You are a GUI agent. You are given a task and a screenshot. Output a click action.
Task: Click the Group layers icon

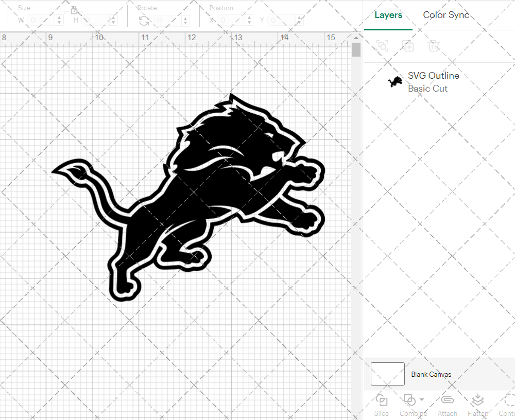382,46
